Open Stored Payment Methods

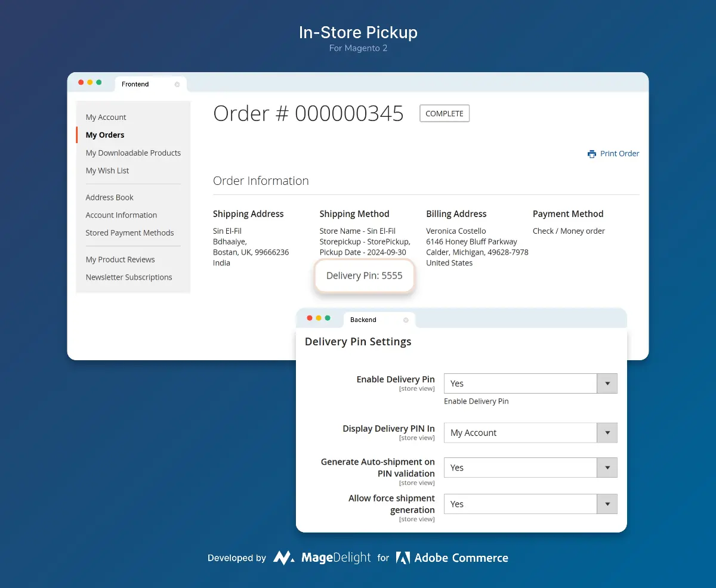pos(129,233)
